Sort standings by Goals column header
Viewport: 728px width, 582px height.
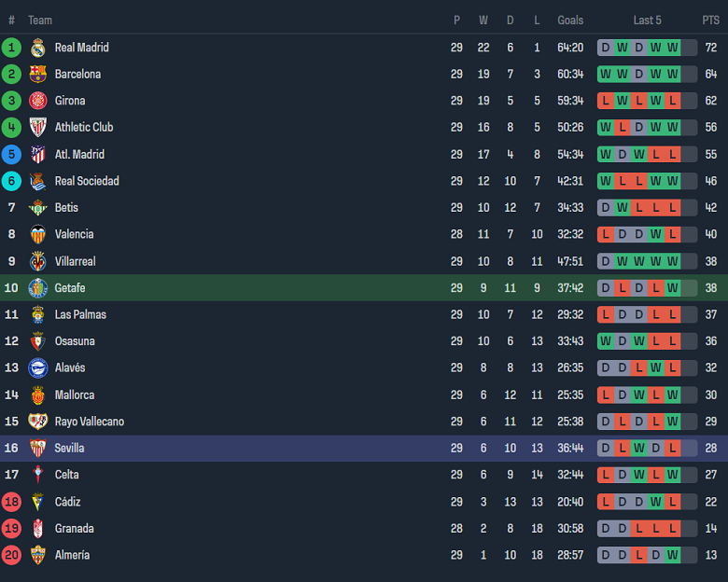point(570,21)
